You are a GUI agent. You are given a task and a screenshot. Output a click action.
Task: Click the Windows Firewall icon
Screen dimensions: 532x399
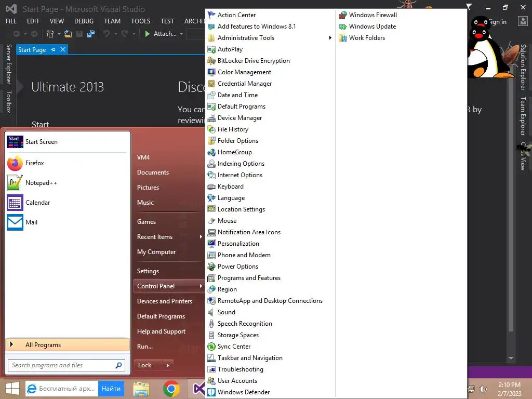pos(343,15)
